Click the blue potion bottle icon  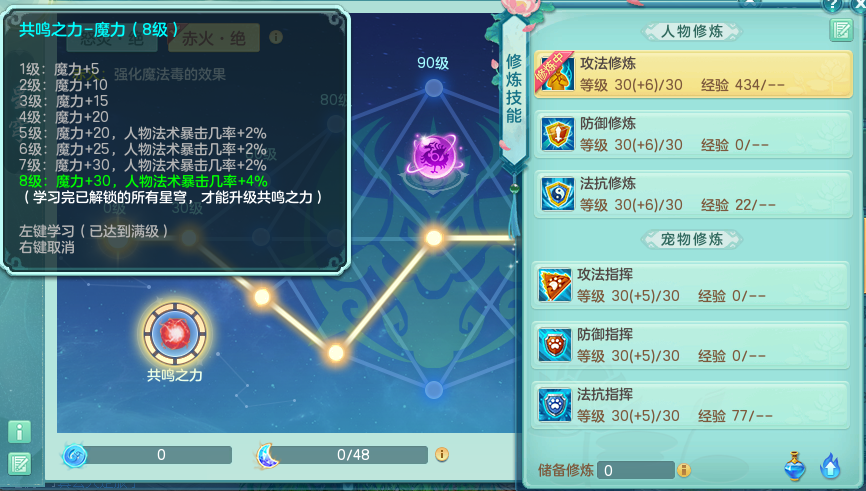click(x=794, y=467)
